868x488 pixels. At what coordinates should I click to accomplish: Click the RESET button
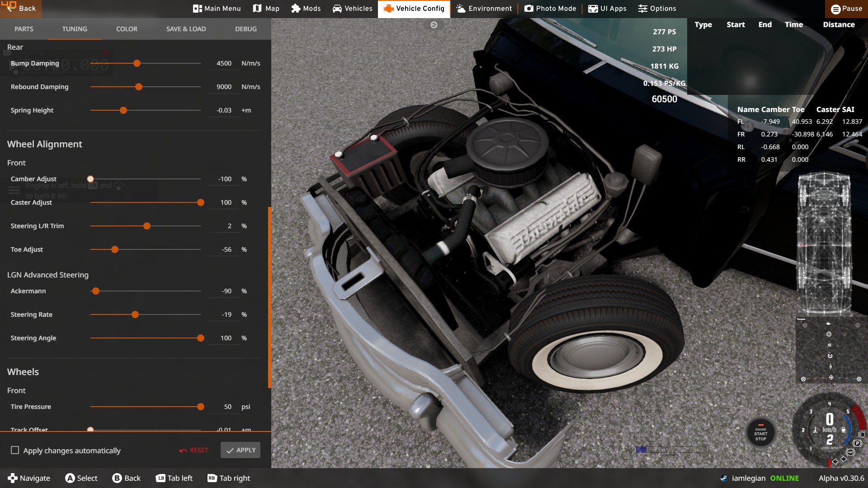pyautogui.click(x=193, y=450)
